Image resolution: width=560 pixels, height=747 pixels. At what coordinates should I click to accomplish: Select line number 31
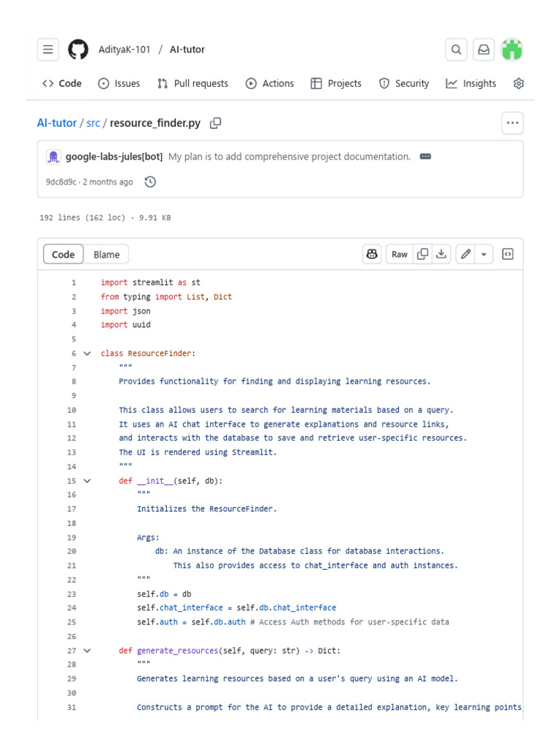[71, 708]
